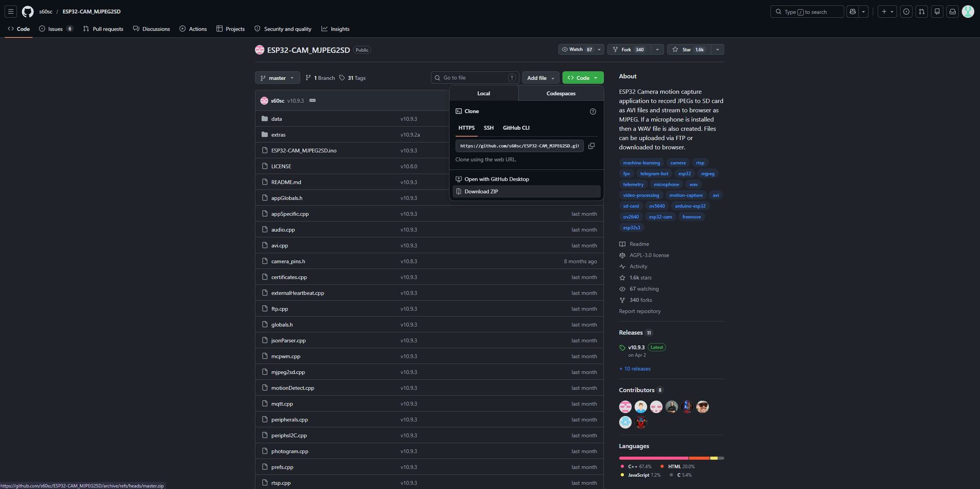980x489 pixels.
Task: Open the extras folder
Action: click(278, 135)
